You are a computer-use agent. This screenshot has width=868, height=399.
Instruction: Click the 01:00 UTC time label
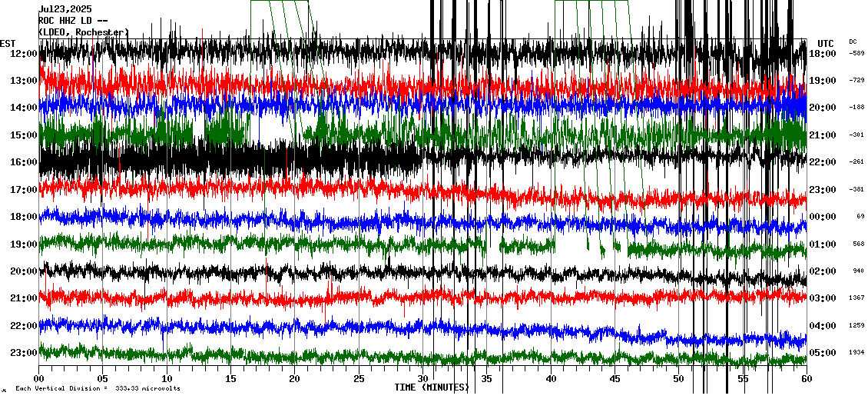(x=823, y=244)
